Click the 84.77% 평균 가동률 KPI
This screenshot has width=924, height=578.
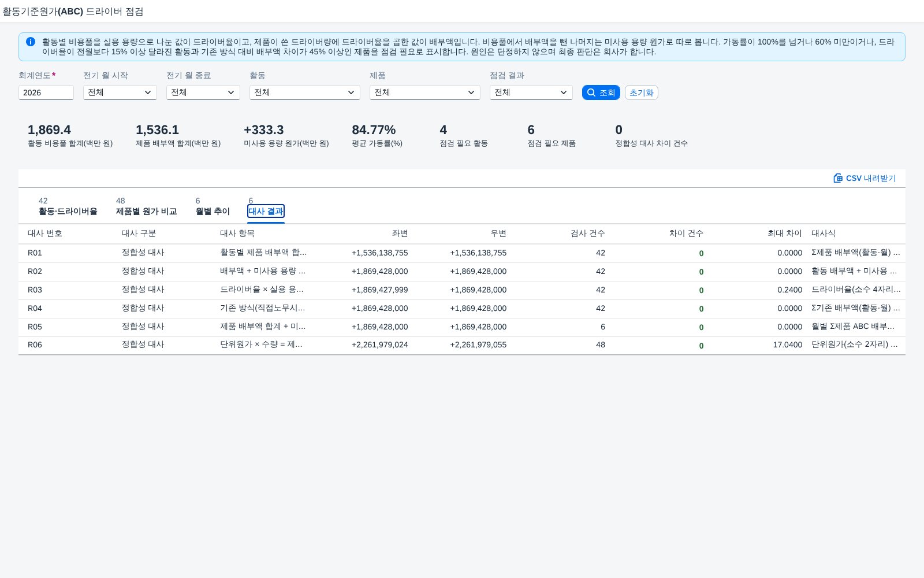point(377,136)
